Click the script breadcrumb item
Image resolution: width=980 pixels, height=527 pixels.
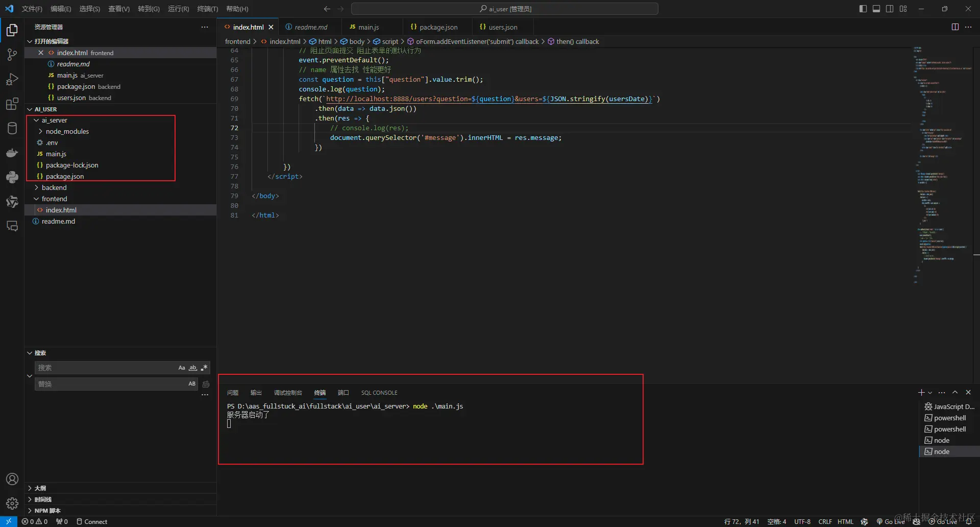pyautogui.click(x=386, y=41)
